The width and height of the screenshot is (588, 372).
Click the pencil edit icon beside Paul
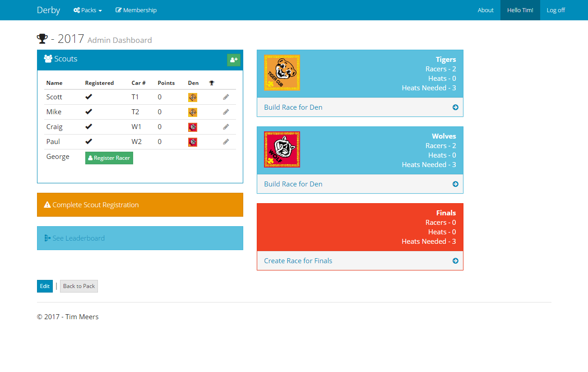[x=226, y=141]
